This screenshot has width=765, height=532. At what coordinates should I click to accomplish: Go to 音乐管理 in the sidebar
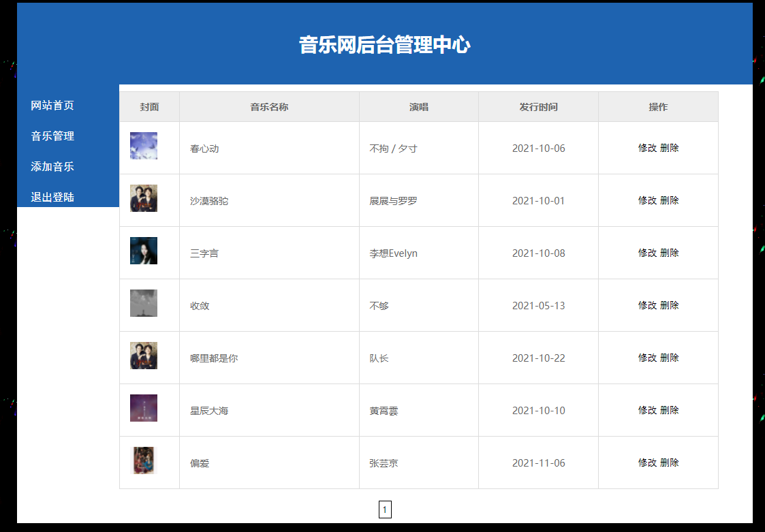pyautogui.click(x=52, y=136)
